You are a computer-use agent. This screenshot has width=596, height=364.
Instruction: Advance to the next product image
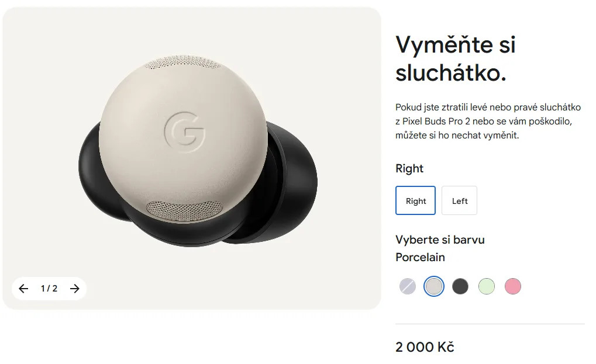click(x=75, y=289)
